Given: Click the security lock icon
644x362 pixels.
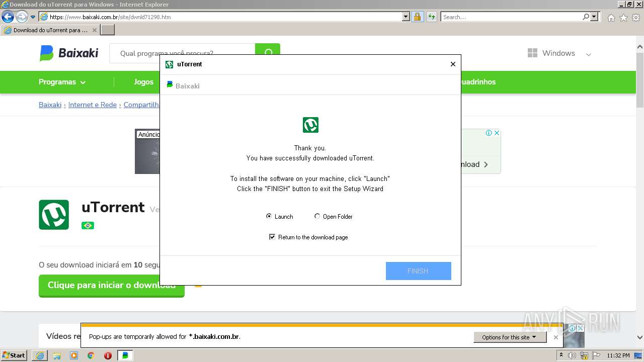Looking at the screenshot, I should tap(417, 17).
